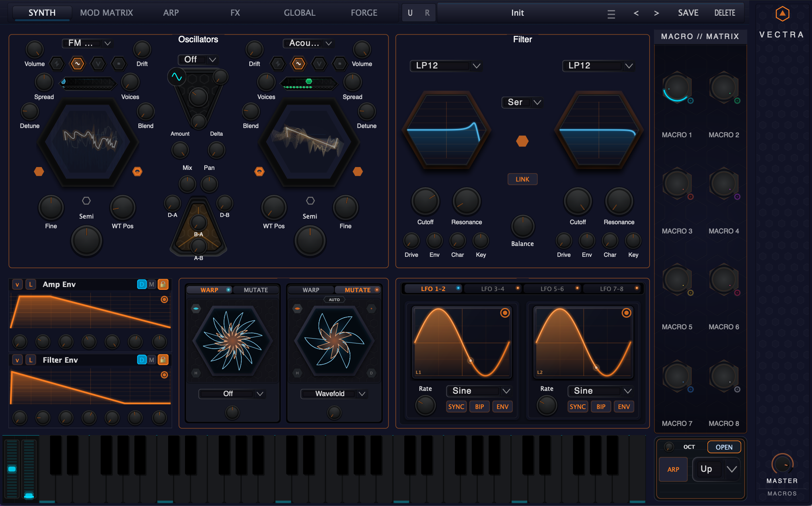Click the Undo U button
This screenshot has height=506, width=812.
410,13
